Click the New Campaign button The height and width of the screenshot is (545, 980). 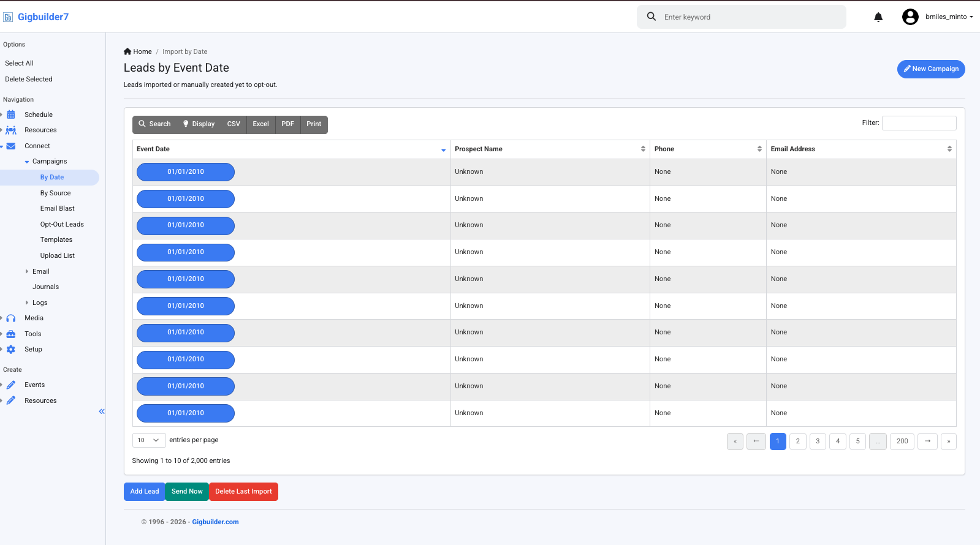(931, 69)
